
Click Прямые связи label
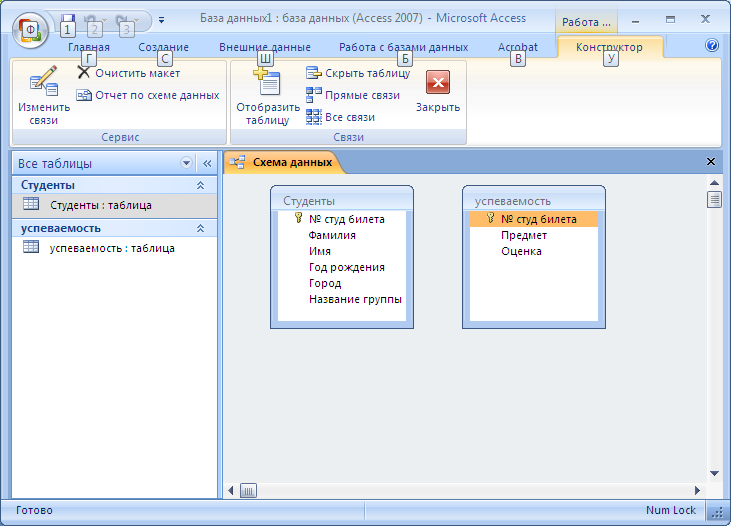362,95
